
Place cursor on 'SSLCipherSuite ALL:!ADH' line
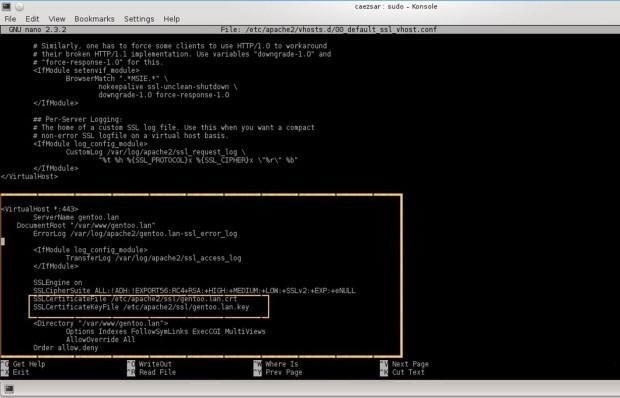point(194,291)
